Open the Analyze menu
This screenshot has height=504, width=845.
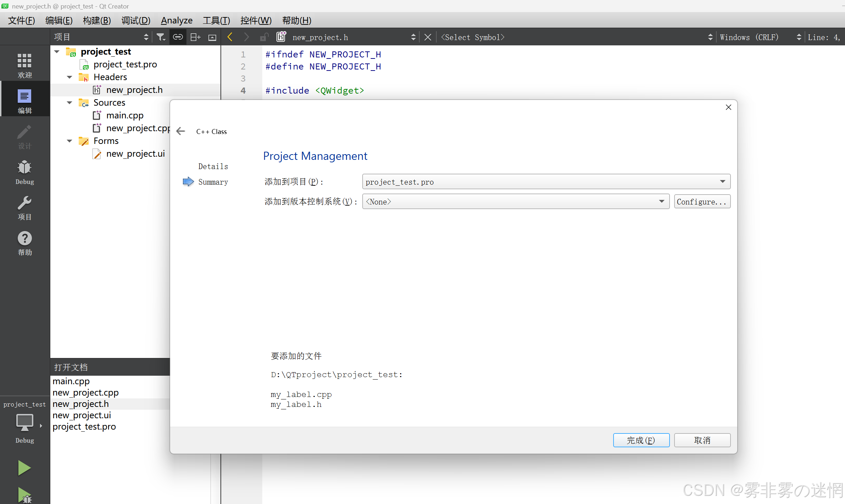tap(177, 21)
